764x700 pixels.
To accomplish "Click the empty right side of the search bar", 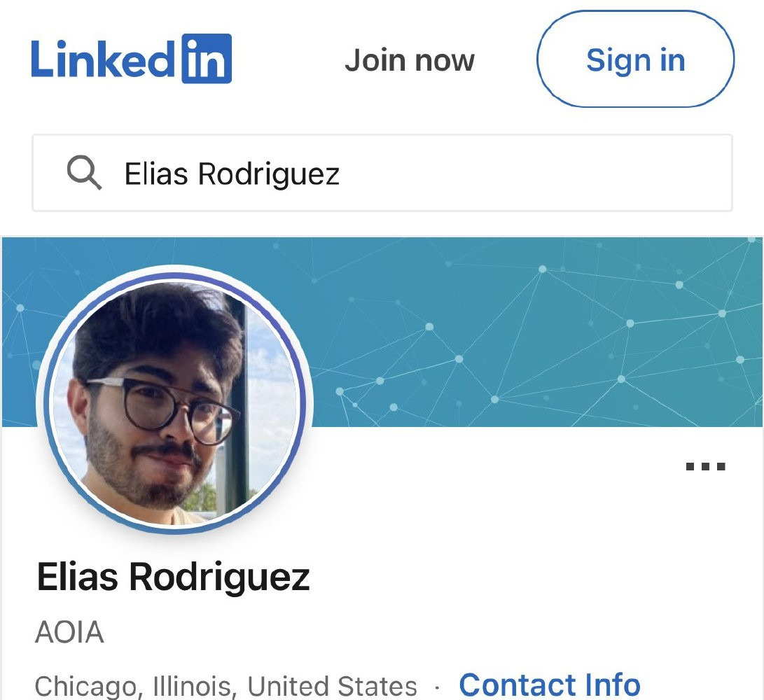I will [x=536, y=173].
